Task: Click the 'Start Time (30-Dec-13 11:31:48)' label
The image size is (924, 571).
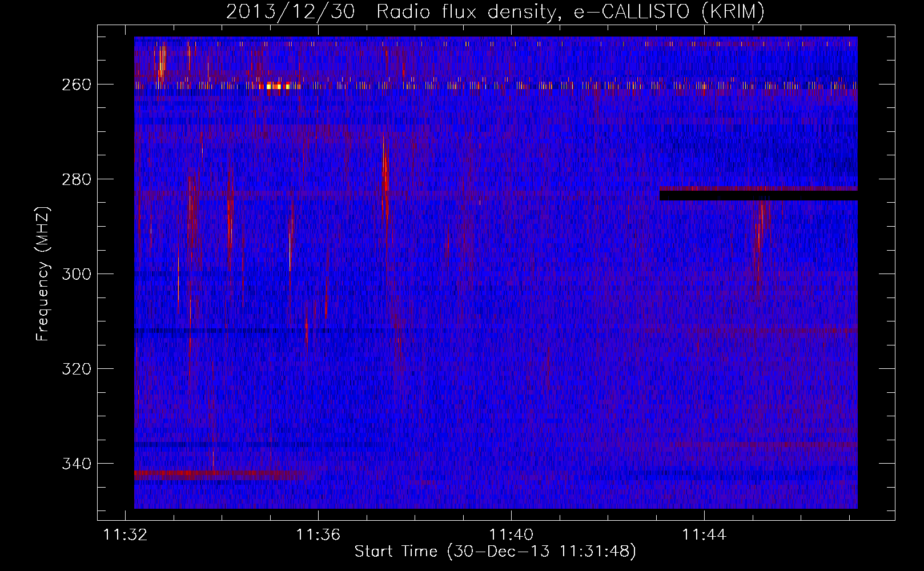Action: pyautogui.click(x=495, y=552)
